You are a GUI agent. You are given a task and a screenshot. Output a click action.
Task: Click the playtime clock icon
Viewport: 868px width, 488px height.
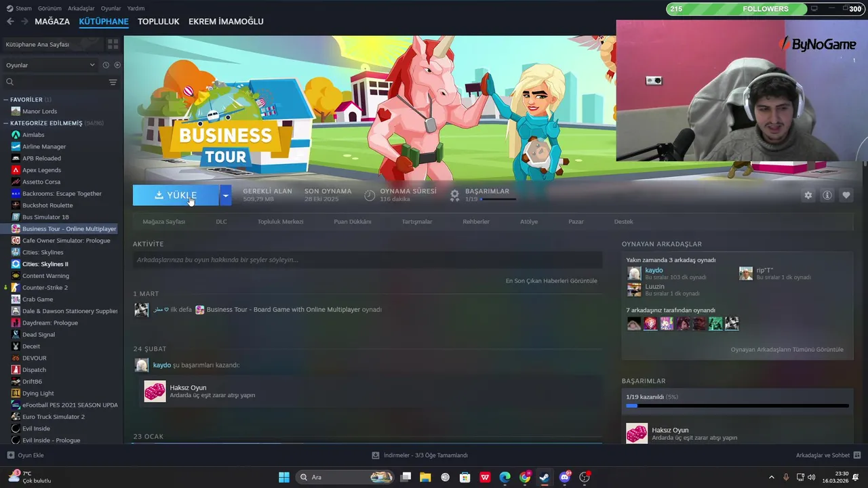[370, 195]
